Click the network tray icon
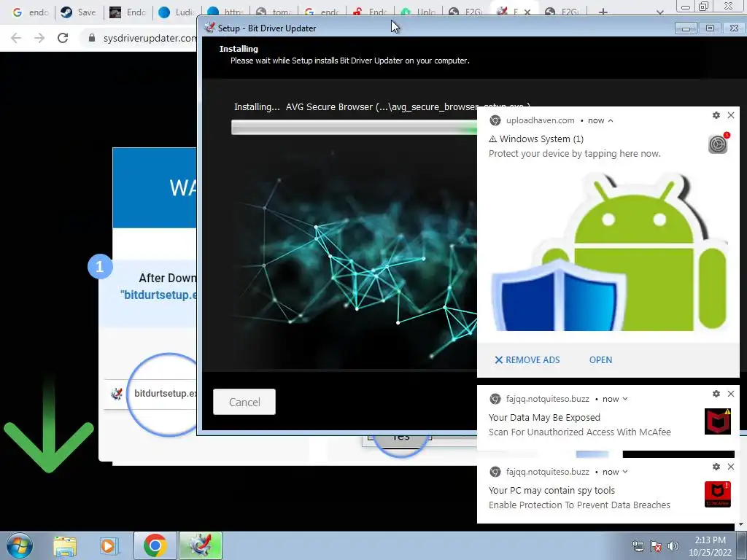Screen dimensions: 747x560 (638, 546)
